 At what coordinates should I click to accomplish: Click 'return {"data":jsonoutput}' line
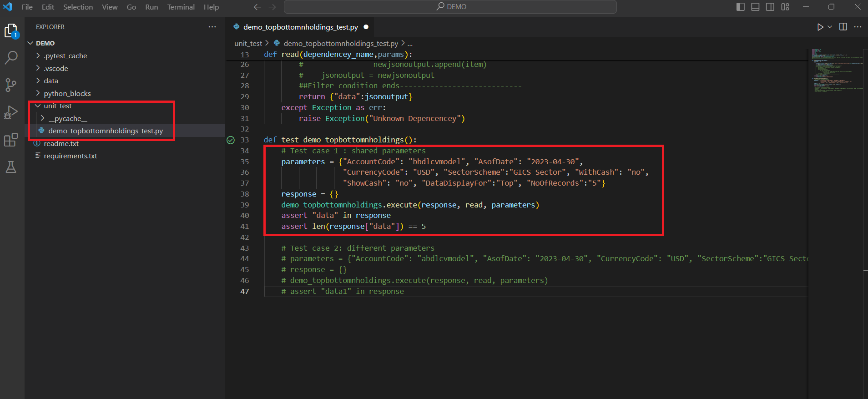click(355, 96)
